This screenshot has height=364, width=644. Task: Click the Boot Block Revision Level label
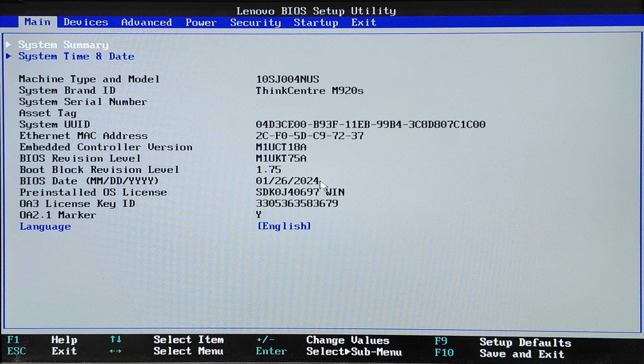(x=99, y=170)
